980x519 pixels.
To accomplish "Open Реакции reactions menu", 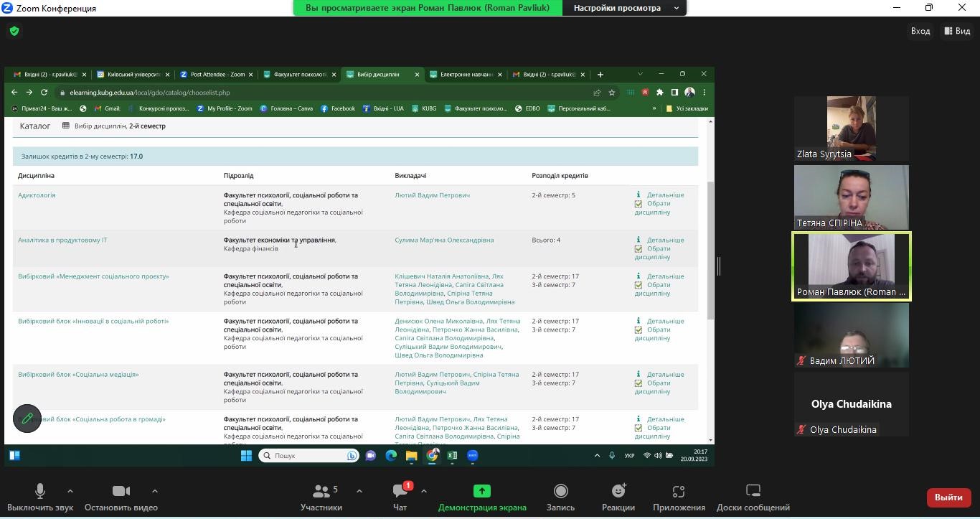I will click(x=618, y=497).
